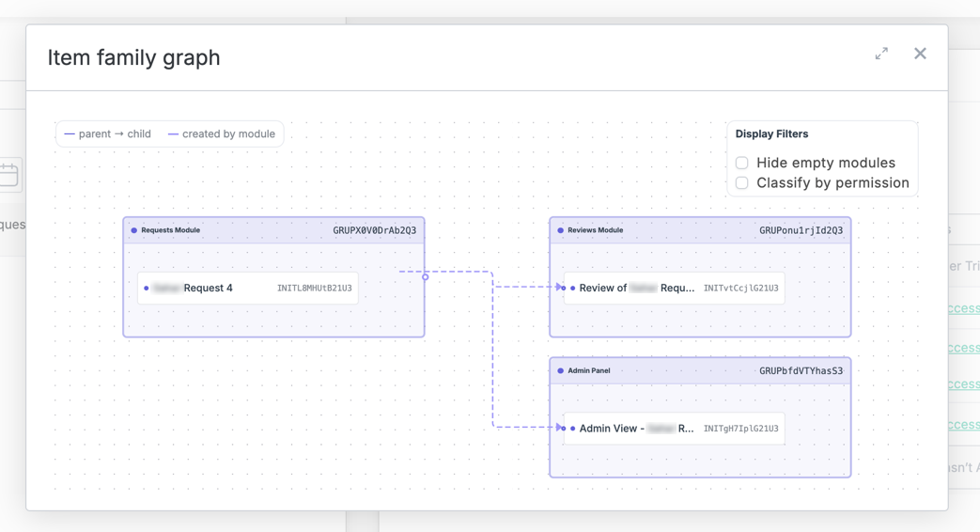The width and height of the screenshot is (980, 532).
Task: Enable Hide empty modules checkbox
Action: coord(742,163)
